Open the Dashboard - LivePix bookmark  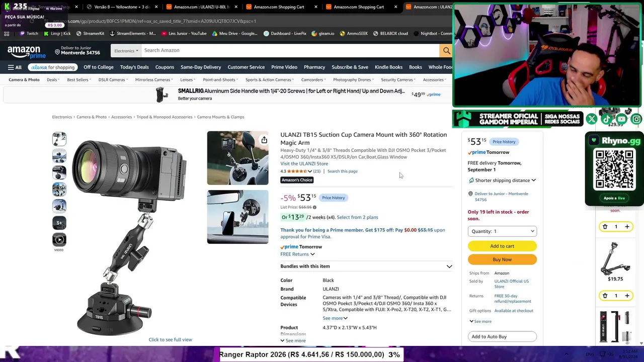pos(285,34)
